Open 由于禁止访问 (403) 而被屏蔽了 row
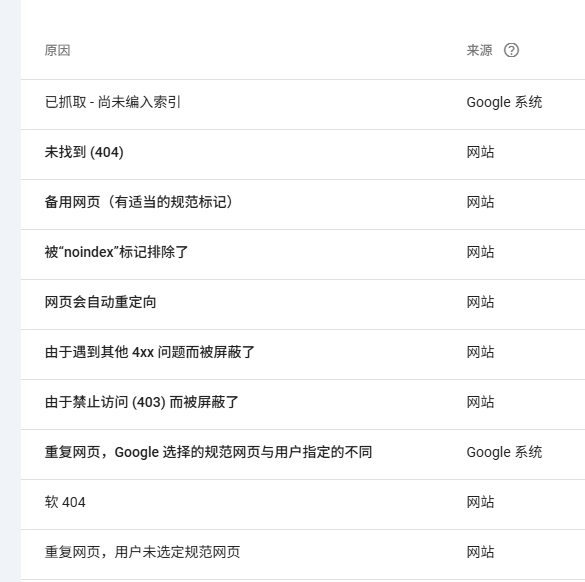The image size is (585, 582). coord(303,404)
